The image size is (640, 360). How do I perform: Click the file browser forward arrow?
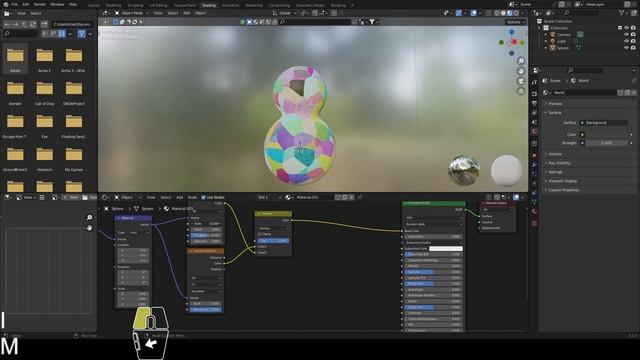point(16,24)
